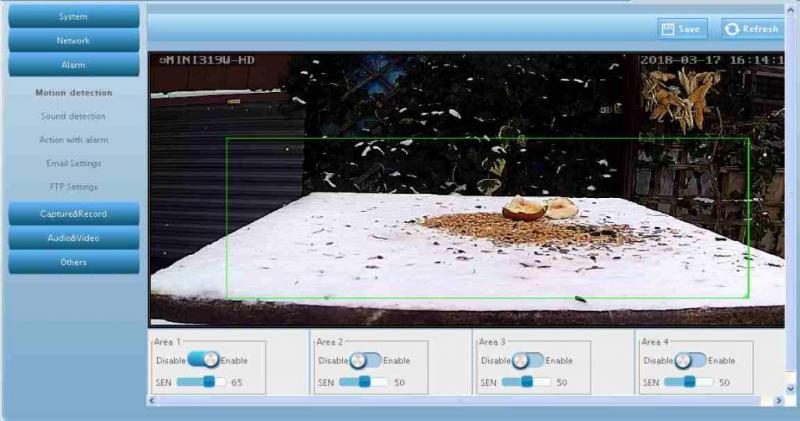The image size is (800, 421).
Task: Expand the Capture&Record section
Action: click(73, 214)
